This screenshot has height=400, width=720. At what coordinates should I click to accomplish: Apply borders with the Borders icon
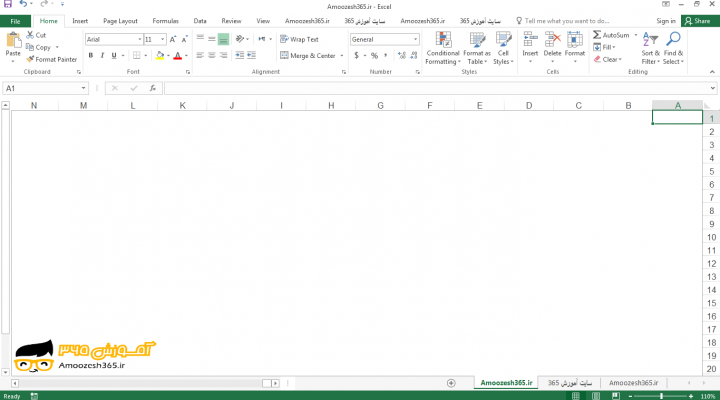[x=136, y=56]
